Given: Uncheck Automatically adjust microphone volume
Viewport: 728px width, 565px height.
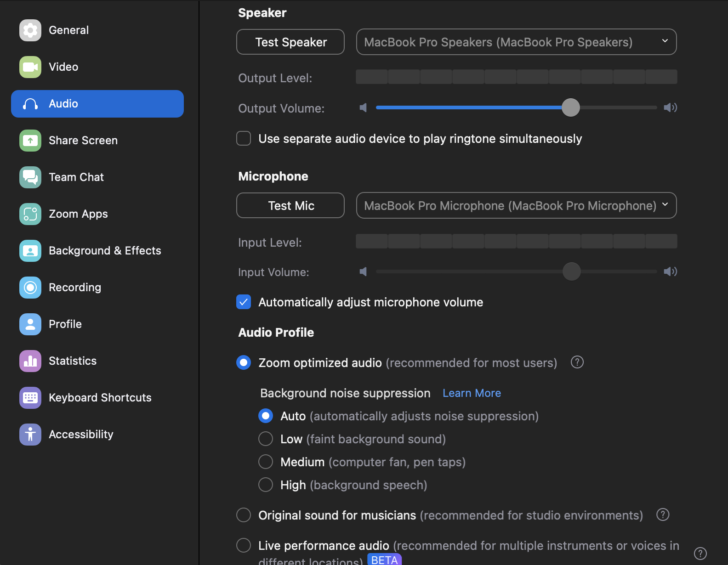Looking at the screenshot, I should point(244,302).
